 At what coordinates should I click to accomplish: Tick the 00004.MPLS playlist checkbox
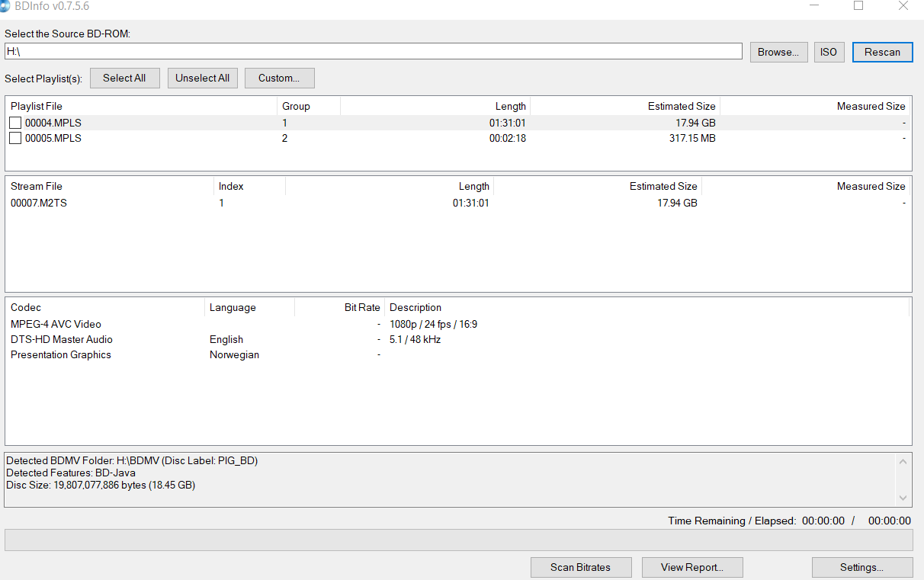[x=15, y=123]
